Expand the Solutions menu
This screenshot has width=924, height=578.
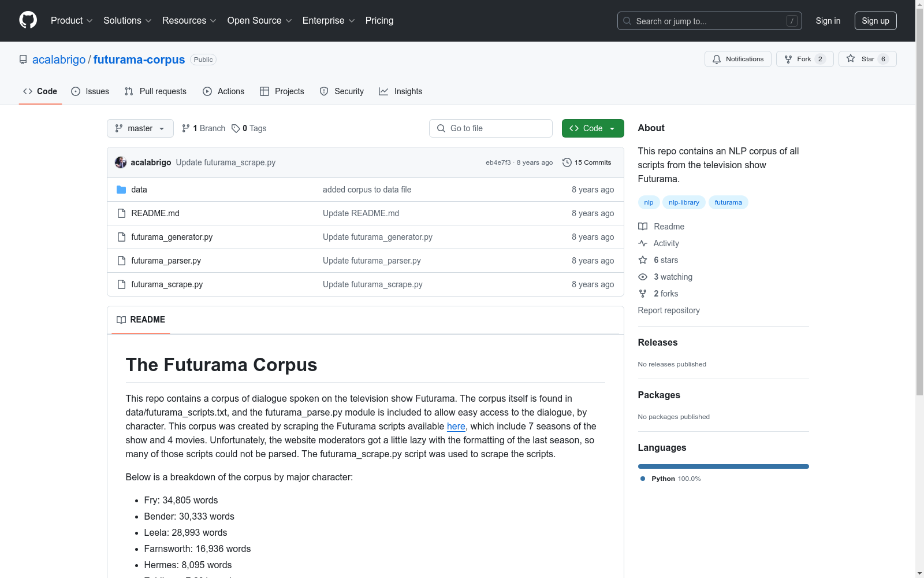point(128,21)
